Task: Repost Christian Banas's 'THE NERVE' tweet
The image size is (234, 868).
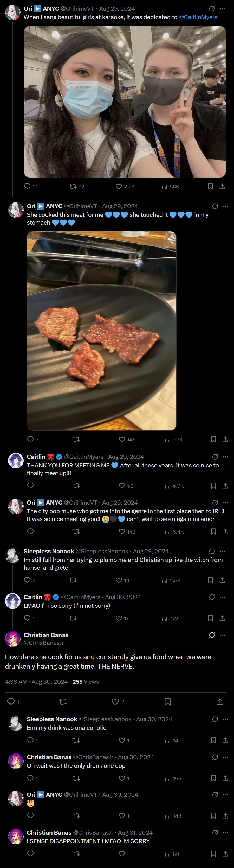Action: [x=63, y=701]
